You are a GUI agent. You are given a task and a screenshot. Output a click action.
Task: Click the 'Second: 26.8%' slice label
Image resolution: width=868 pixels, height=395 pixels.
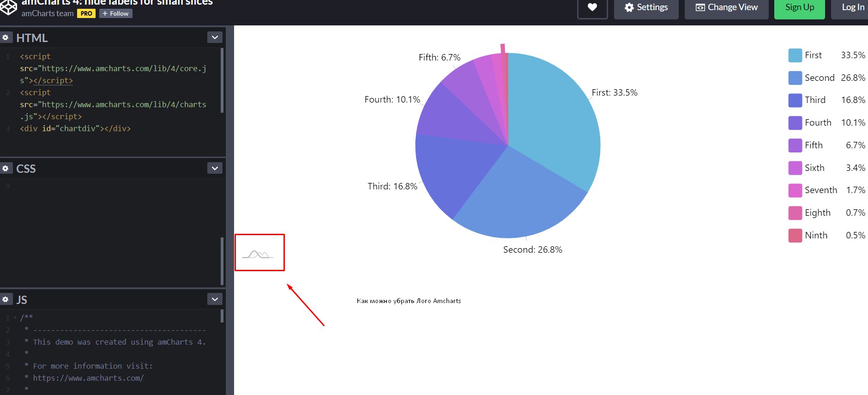tap(532, 249)
